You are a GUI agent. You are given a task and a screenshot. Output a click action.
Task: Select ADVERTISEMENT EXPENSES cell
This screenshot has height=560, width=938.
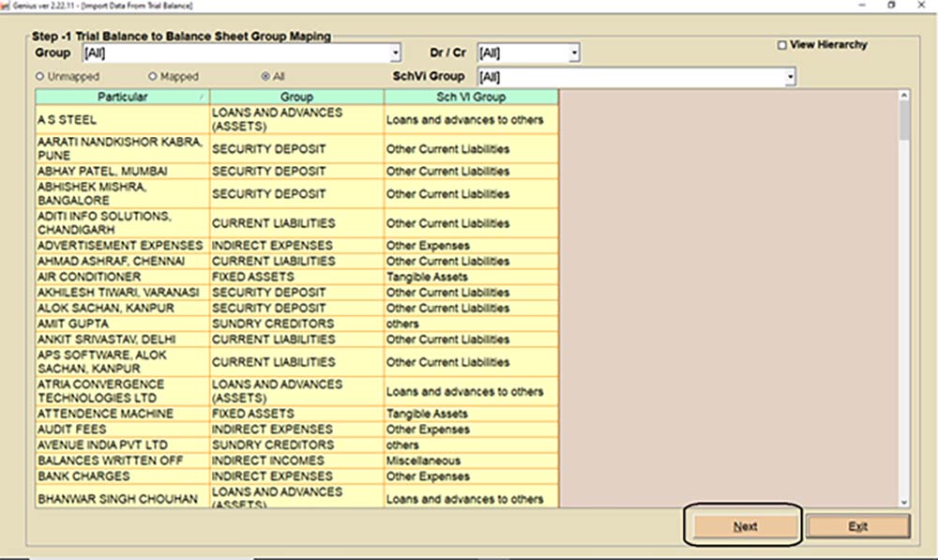[x=123, y=246]
